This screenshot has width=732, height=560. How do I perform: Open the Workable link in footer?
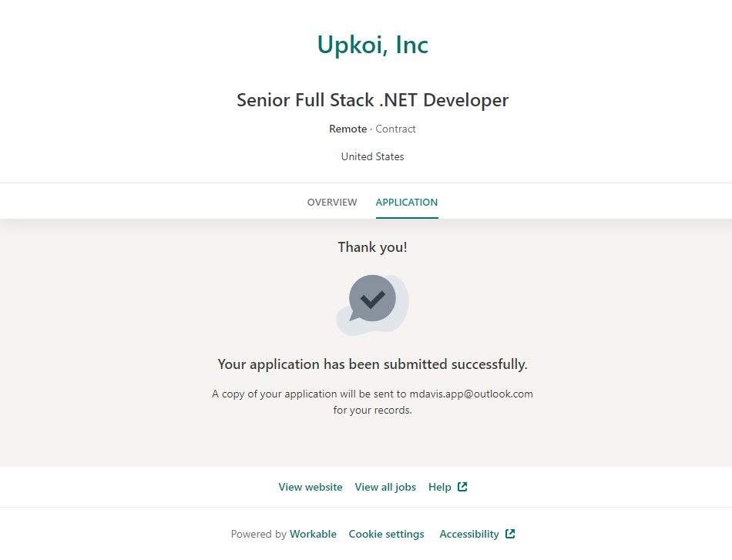[313, 534]
